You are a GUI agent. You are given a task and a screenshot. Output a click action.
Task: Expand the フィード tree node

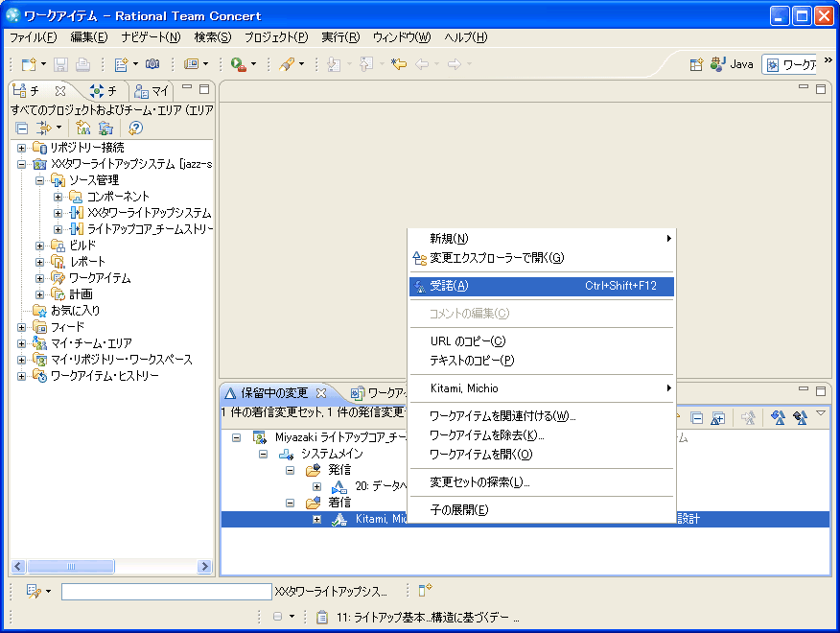(x=21, y=327)
